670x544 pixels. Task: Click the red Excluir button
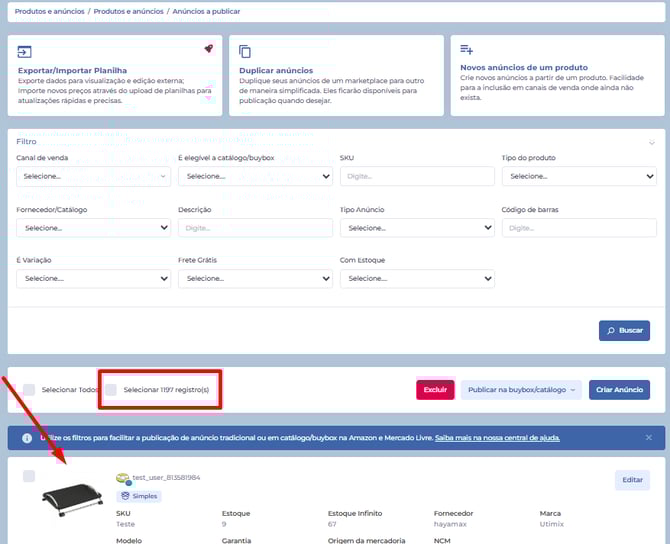[x=435, y=389]
